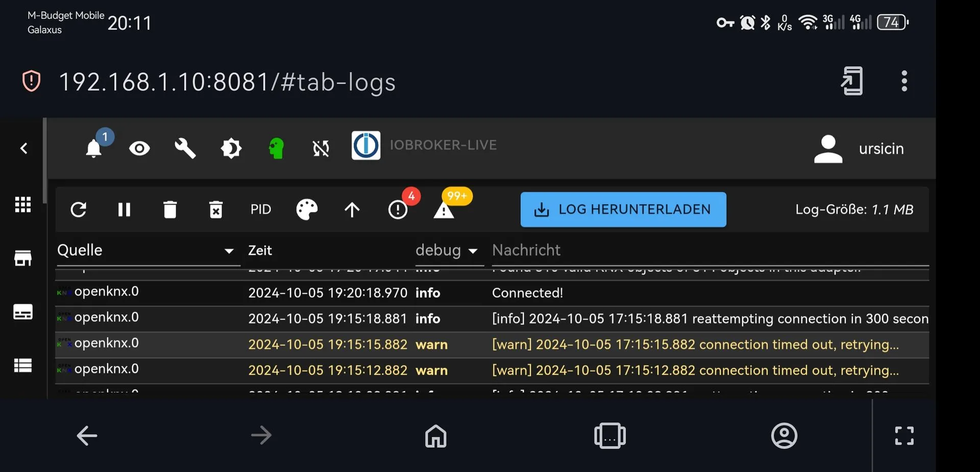Toggle expert mode green head icon
This screenshot has width=980, height=472.
click(x=276, y=149)
